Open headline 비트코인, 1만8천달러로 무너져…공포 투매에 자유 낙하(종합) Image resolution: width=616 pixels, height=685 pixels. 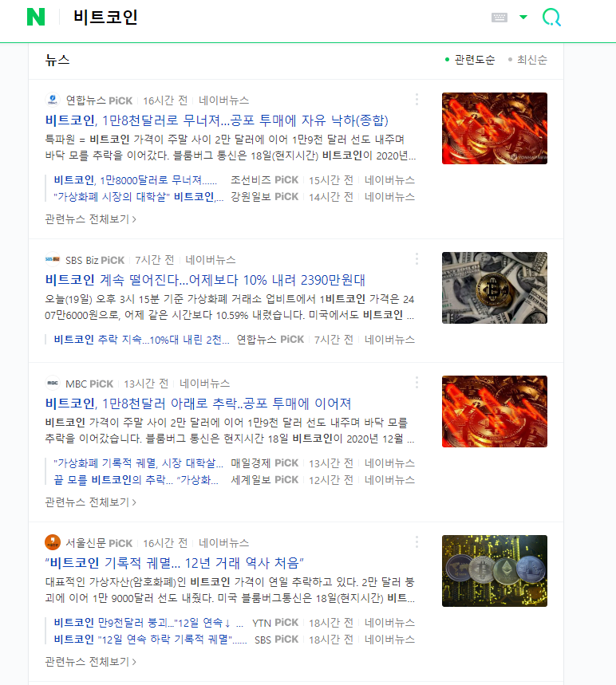[x=216, y=120]
